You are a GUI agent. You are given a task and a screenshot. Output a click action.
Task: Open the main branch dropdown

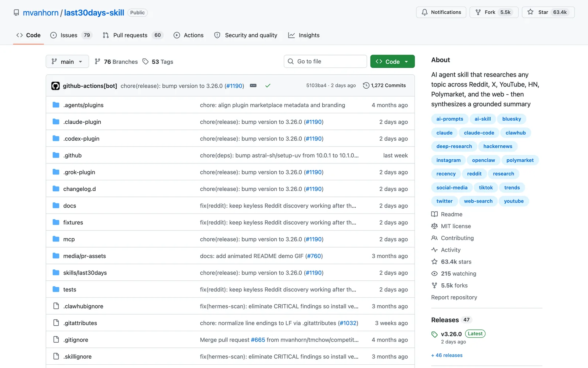click(x=67, y=61)
